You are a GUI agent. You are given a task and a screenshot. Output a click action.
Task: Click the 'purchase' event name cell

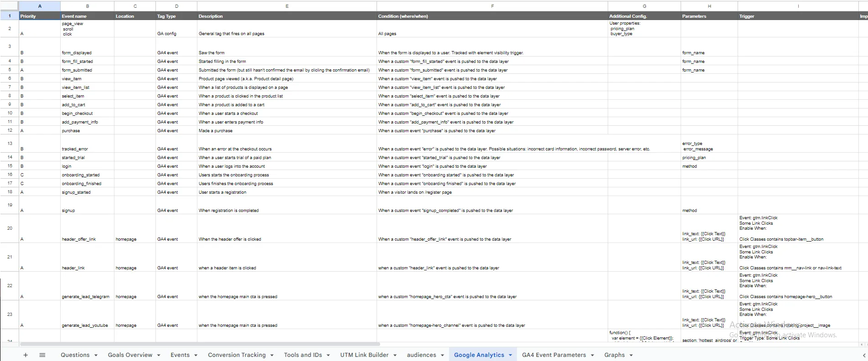point(87,131)
